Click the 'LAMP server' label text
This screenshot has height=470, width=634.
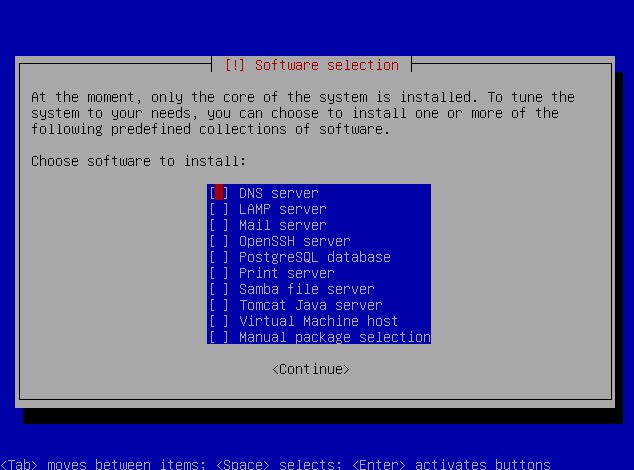pos(283,209)
